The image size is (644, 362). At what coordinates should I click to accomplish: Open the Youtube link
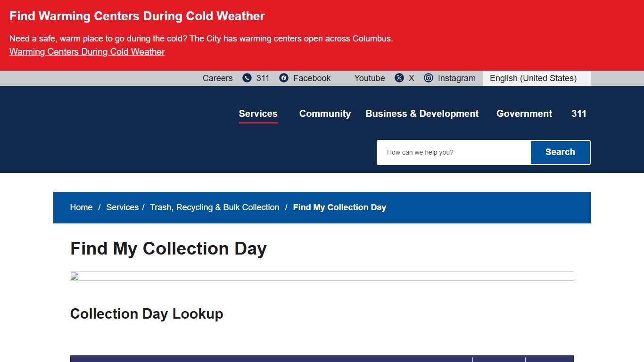[x=369, y=78]
